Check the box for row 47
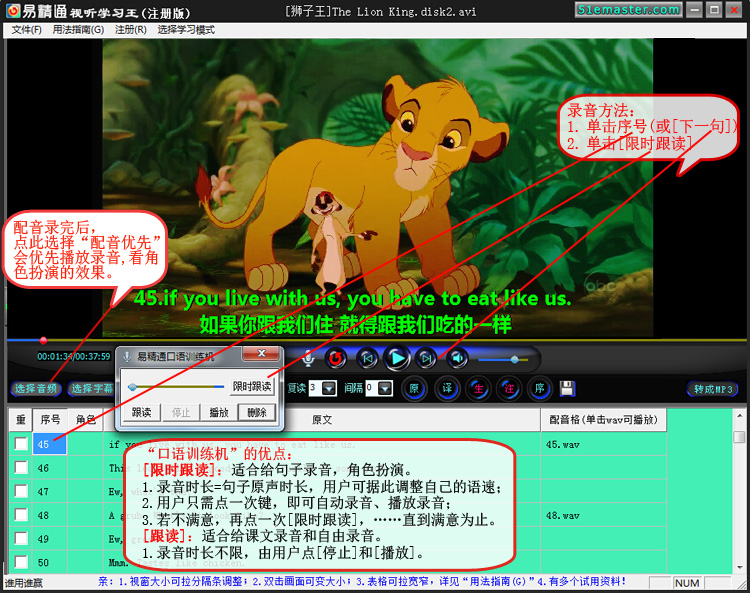 tap(21, 491)
